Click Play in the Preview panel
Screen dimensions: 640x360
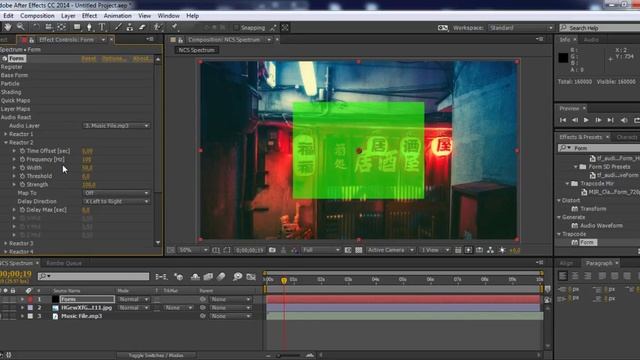point(586,120)
